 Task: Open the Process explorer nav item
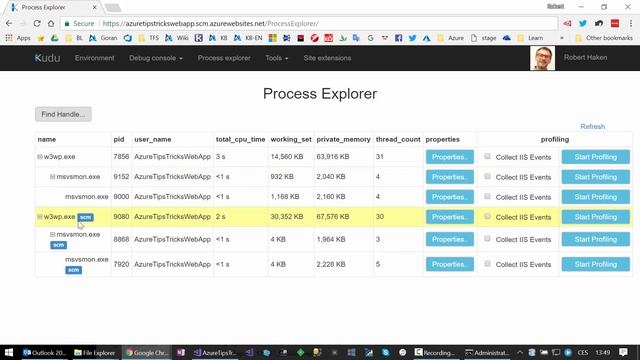pos(224,58)
